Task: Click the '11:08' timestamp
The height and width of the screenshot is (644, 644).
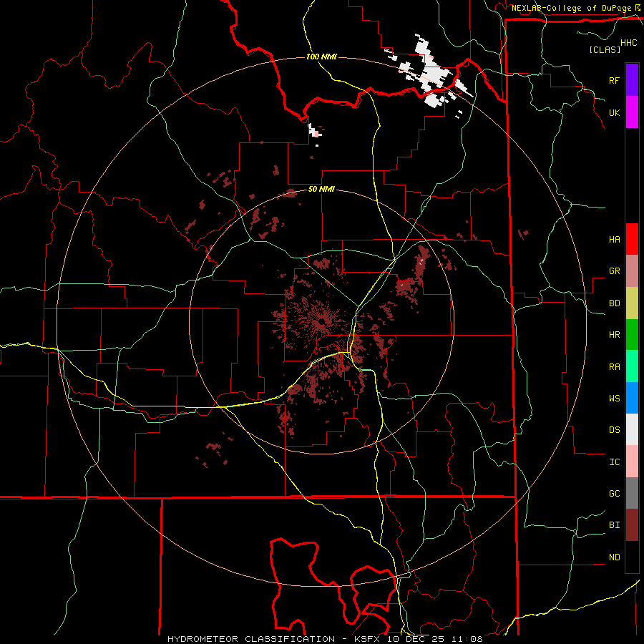Action: pos(467,639)
